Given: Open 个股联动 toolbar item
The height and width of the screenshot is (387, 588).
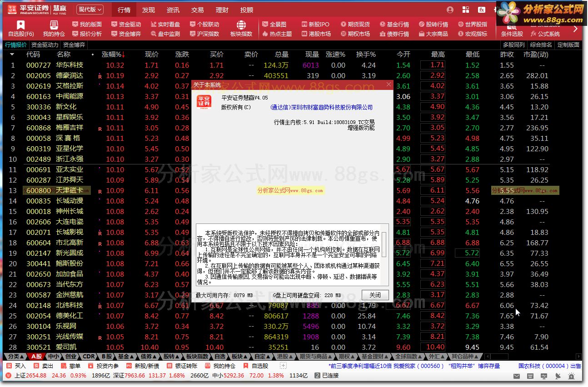Looking at the screenshot, I should click(x=204, y=24).
